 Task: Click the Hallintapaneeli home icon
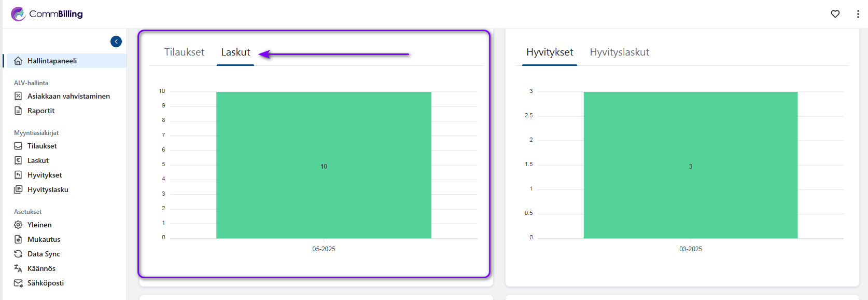(x=18, y=61)
